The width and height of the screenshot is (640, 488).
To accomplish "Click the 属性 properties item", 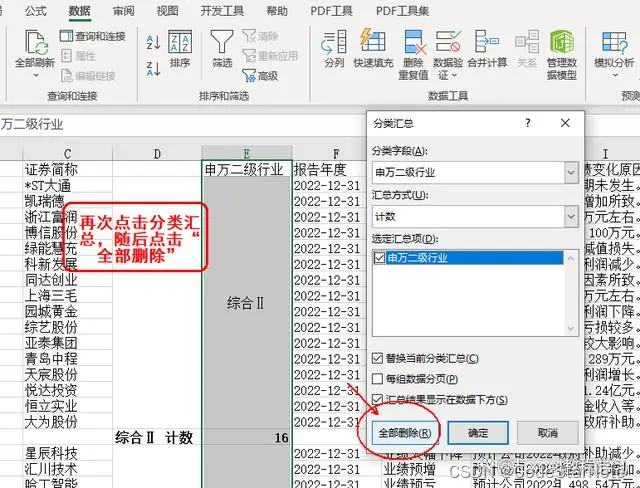I will coord(78,56).
